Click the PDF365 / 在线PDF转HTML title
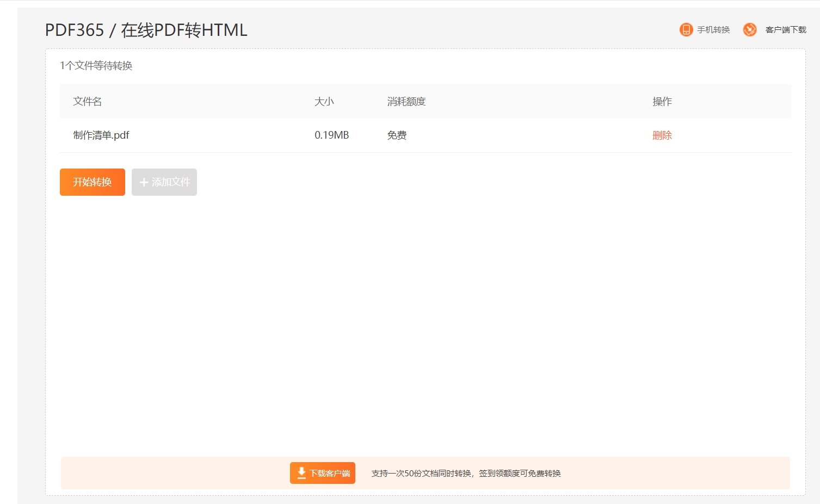This screenshot has height=504, width=820. point(146,30)
